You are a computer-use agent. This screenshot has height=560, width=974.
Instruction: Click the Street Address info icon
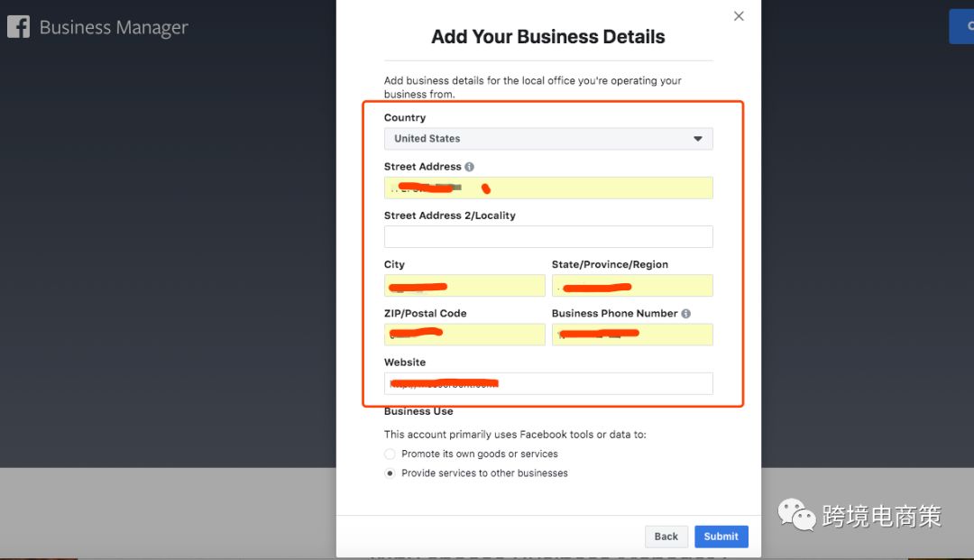[470, 166]
